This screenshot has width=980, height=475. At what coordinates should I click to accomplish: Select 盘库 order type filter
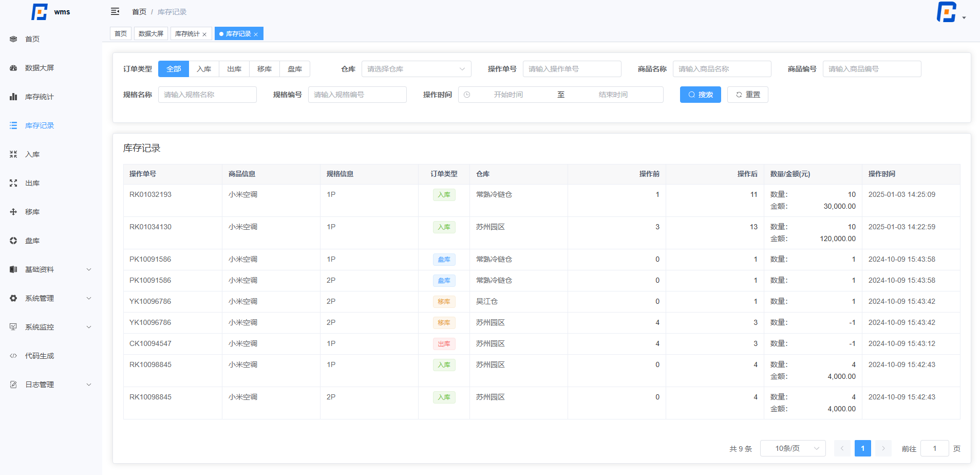[295, 69]
